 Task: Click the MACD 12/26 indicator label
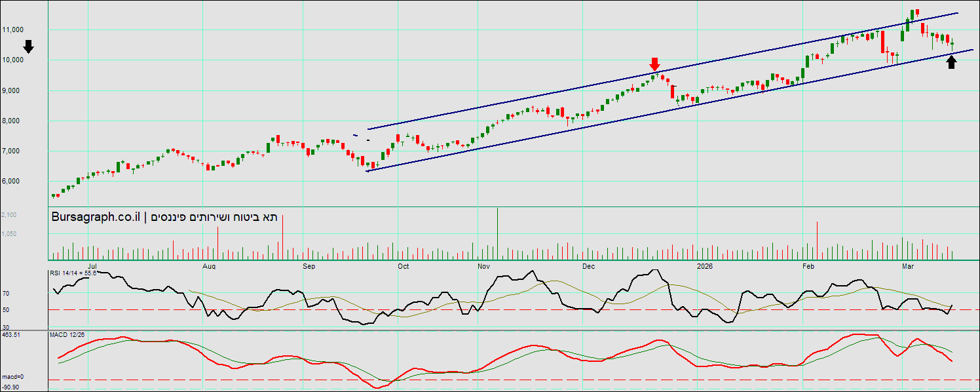coord(67,335)
